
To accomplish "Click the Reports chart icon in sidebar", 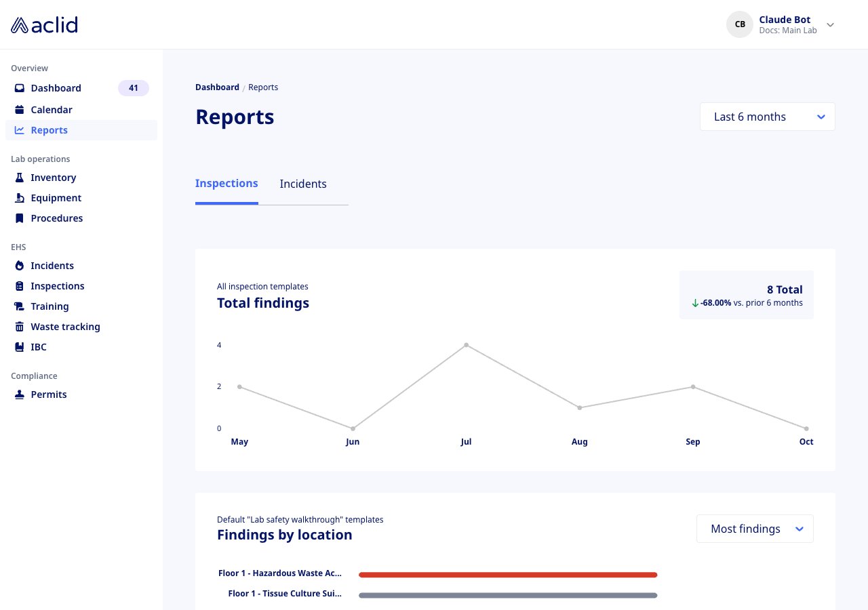I will tap(20, 130).
